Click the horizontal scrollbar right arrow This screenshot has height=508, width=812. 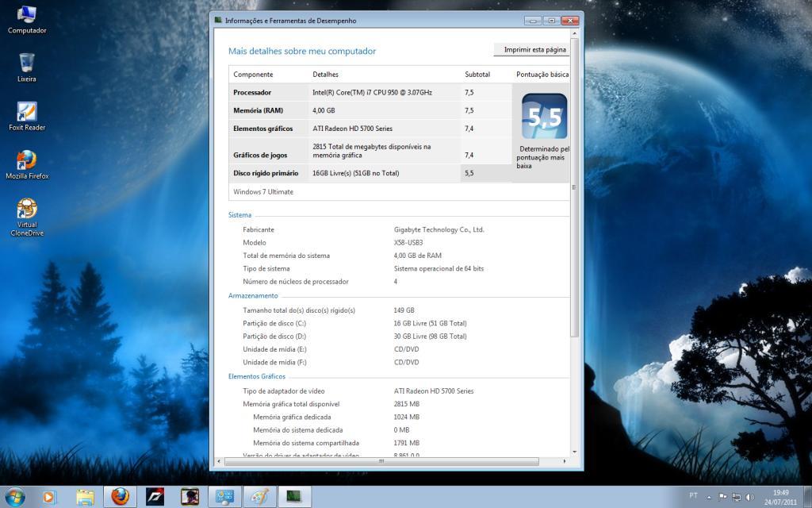tap(565, 461)
